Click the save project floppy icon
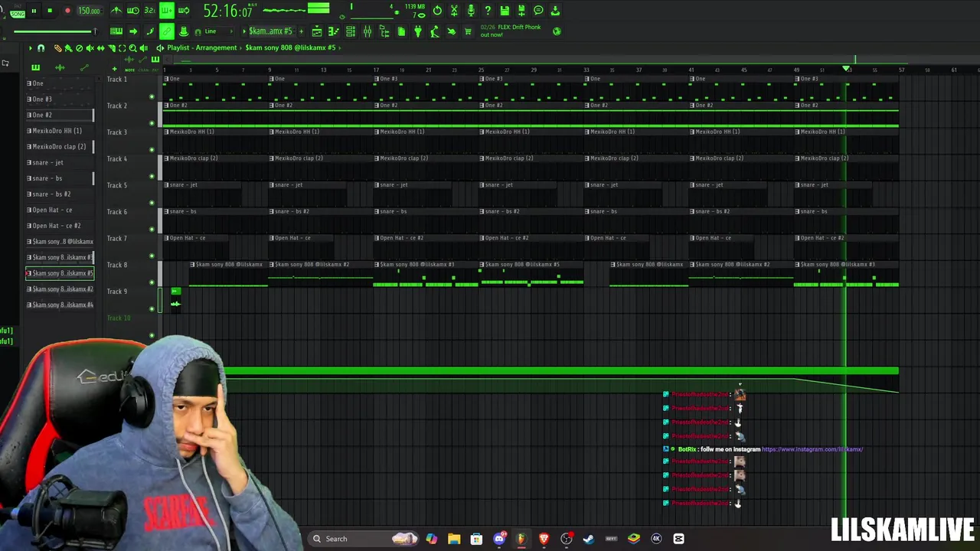Screen dimensions: 980x551 (x=505, y=11)
